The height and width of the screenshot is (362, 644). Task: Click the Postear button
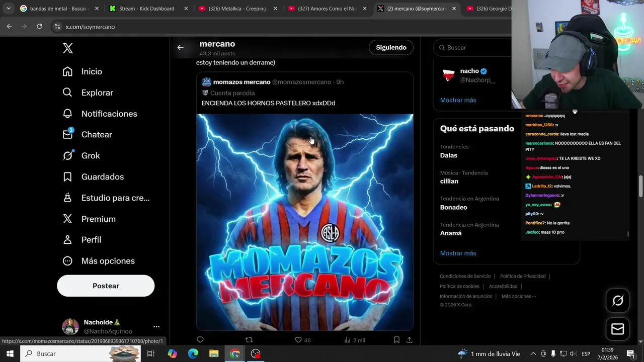pyautogui.click(x=106, y=286)
